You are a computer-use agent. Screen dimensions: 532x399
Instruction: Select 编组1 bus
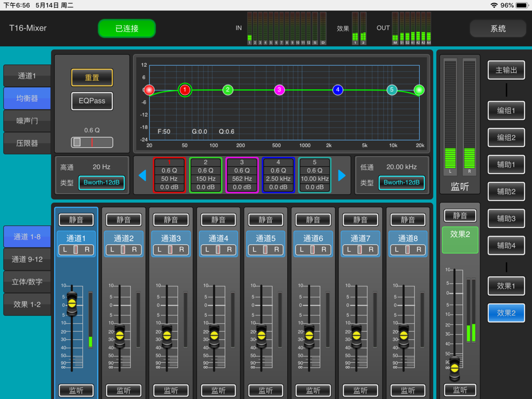pos(506,110)
